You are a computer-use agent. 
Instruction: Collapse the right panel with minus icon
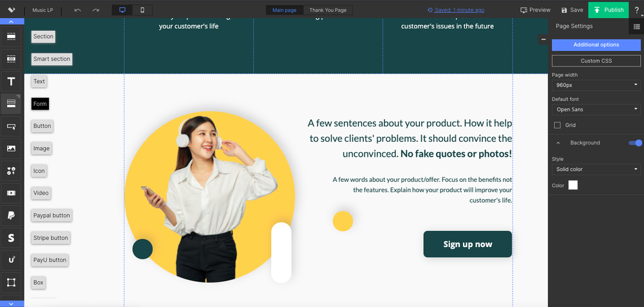tap(544, 39)
